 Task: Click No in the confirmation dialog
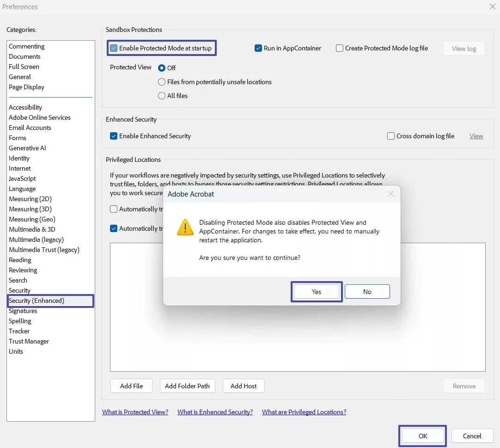coord(367,291)
